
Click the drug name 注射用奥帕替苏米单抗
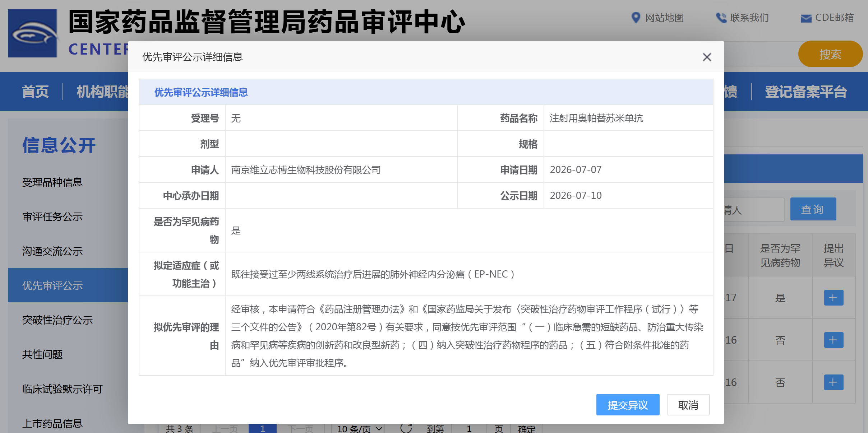[x=596, y=118]
